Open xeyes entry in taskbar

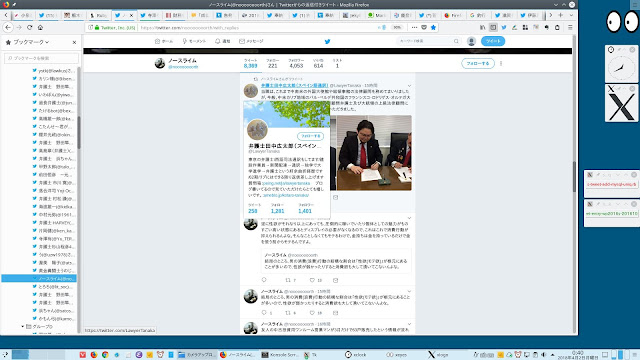point(397,355)
